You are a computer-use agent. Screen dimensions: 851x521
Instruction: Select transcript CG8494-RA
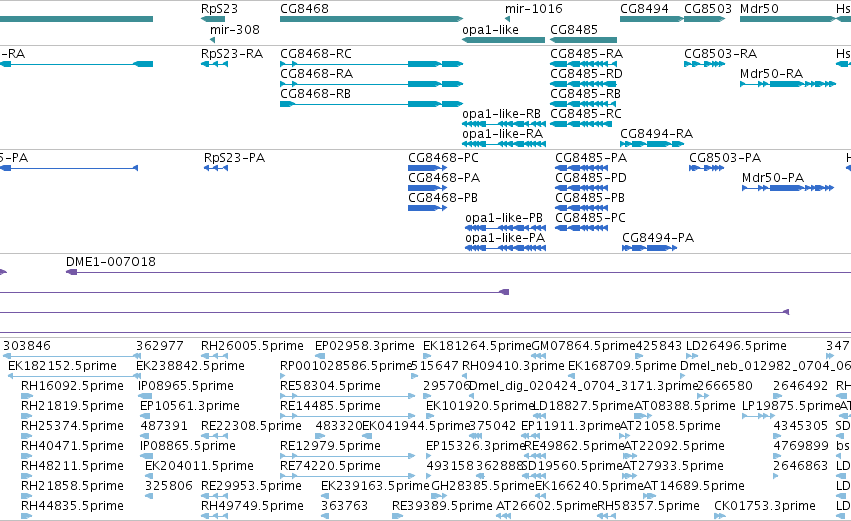point(656,134)
